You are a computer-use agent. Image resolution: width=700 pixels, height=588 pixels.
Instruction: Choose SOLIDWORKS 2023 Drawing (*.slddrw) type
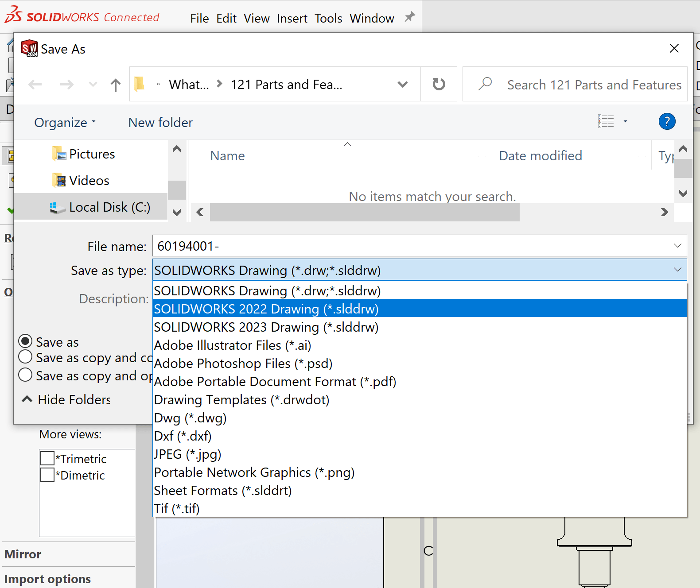pos(420,327)
